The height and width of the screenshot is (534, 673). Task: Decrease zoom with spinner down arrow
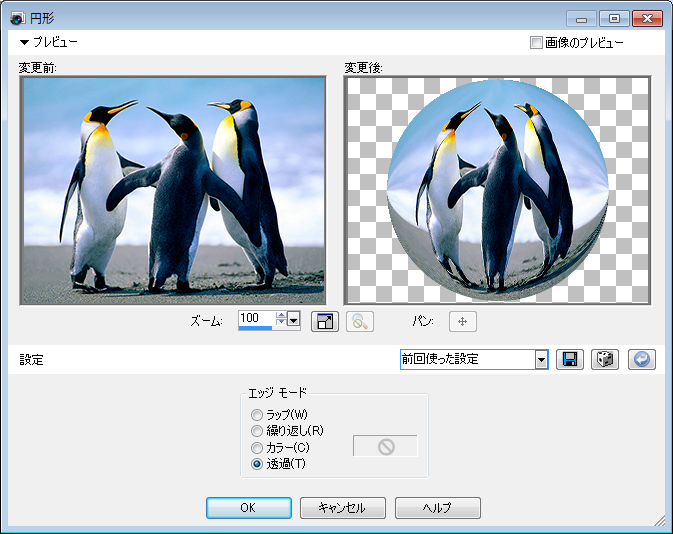281,323
